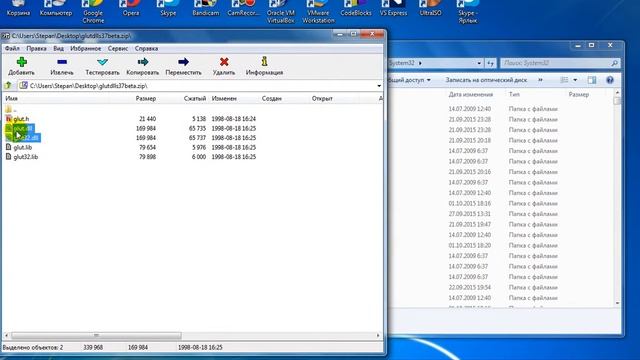This screenshot has height=360, width=640.
Task: Launch CodeBlocks from desktop
Action: click(356, 8)
